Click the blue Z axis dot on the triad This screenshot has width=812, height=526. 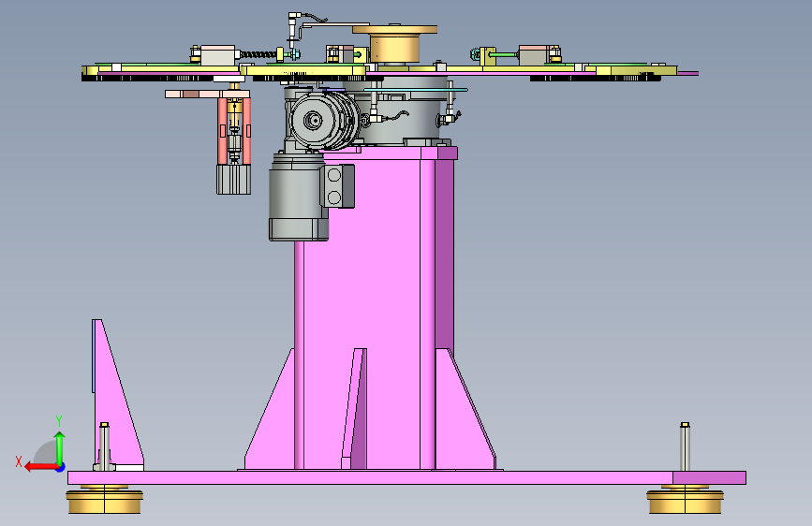[x=61, y=467]
